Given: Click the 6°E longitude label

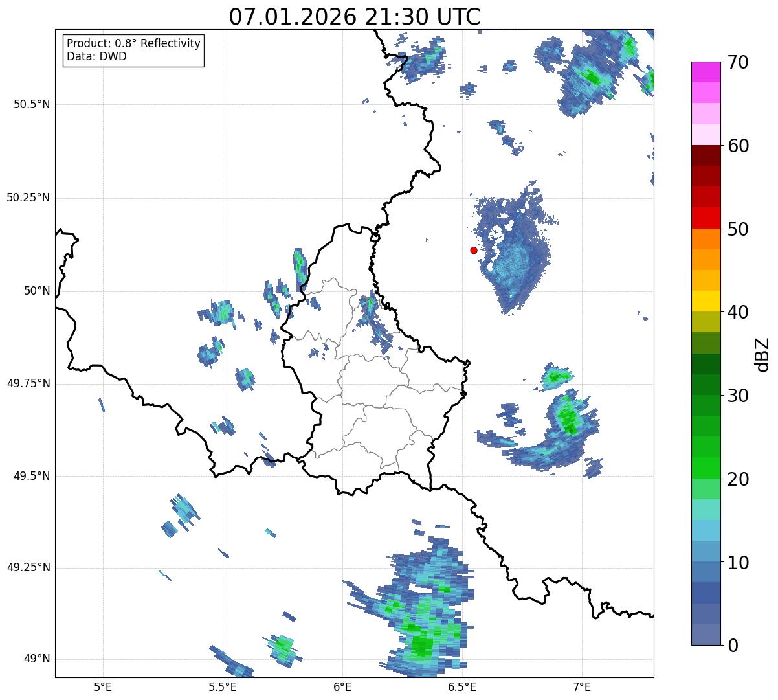Looking at the screenshot, I should (x=342, y=686).
